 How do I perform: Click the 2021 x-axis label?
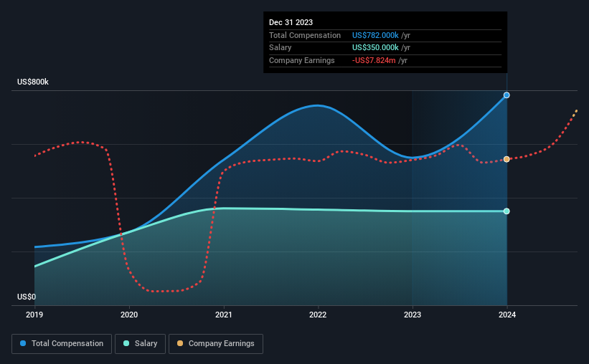pos(224,315)
